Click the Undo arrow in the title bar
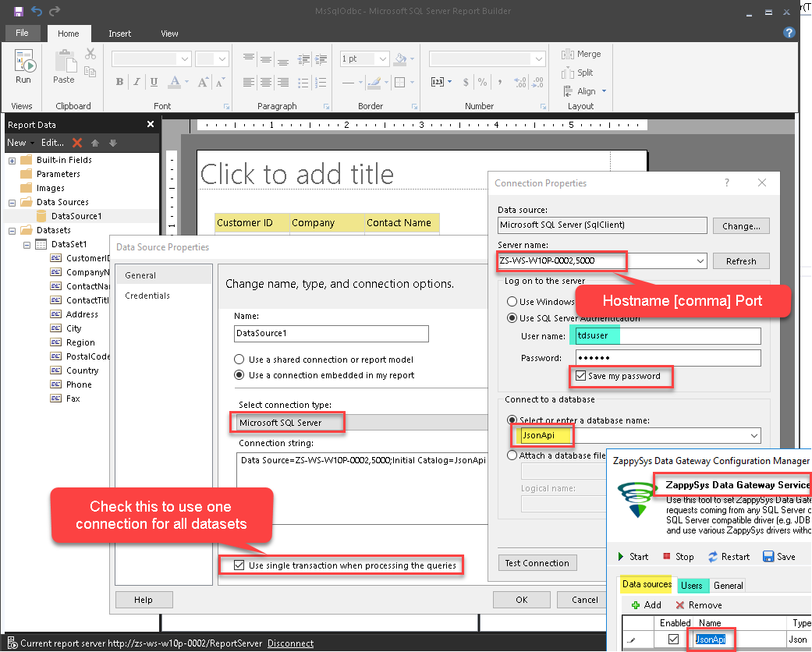Screen dimensions: 812x652 point(36,11)
